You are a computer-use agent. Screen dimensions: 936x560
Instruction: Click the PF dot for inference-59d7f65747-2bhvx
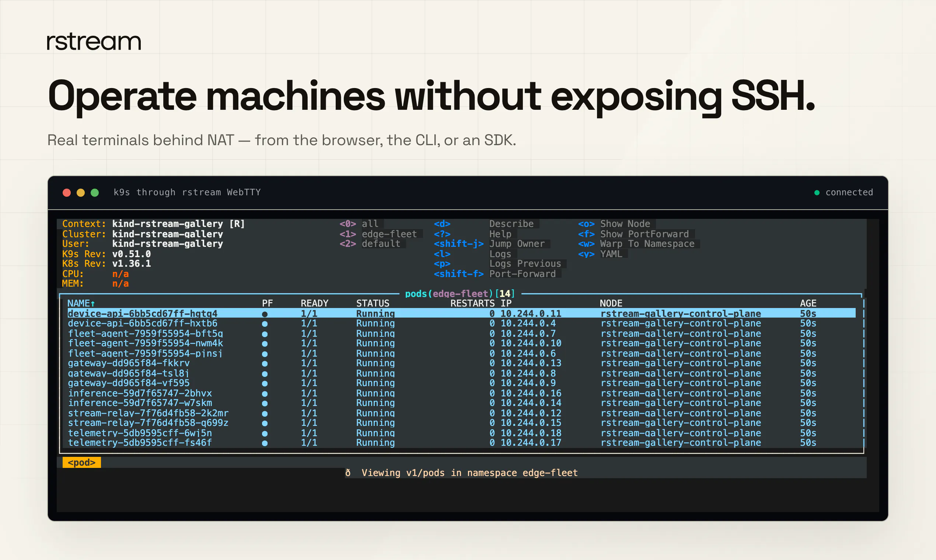pyautogui.click(x=265, y=393)
